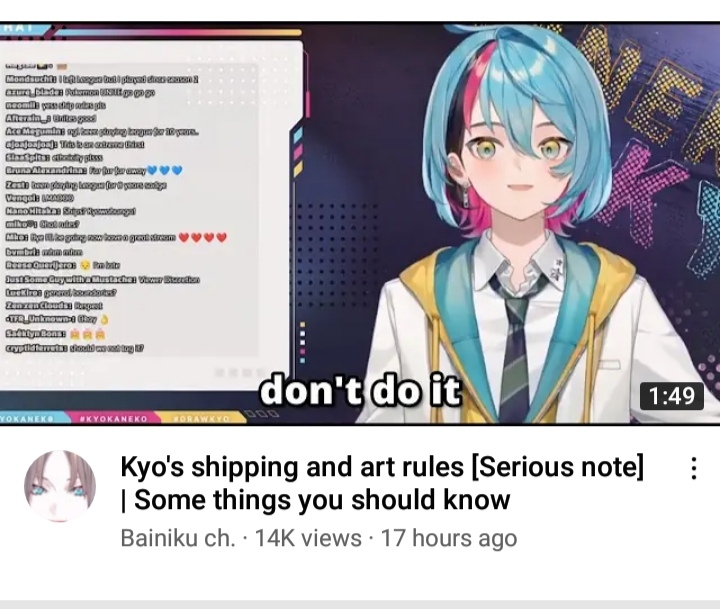Click the "| Some things you should know" title line
The height and width of the screenshot is (609, 720).
tap(315, 500)
